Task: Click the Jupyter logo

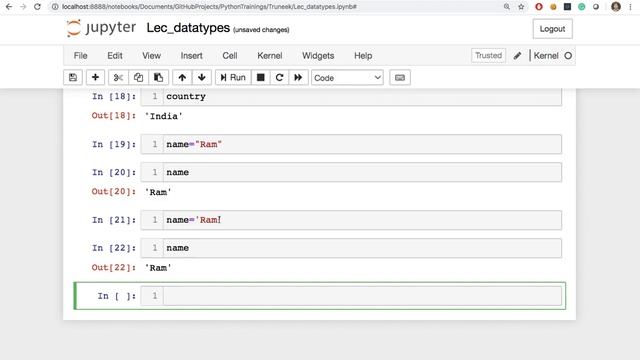Action: (101, 28)
